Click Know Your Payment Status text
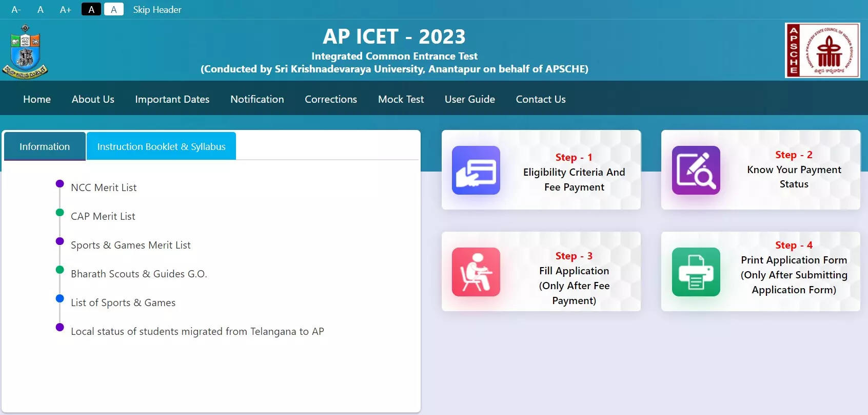 click(x=794, y=177)
